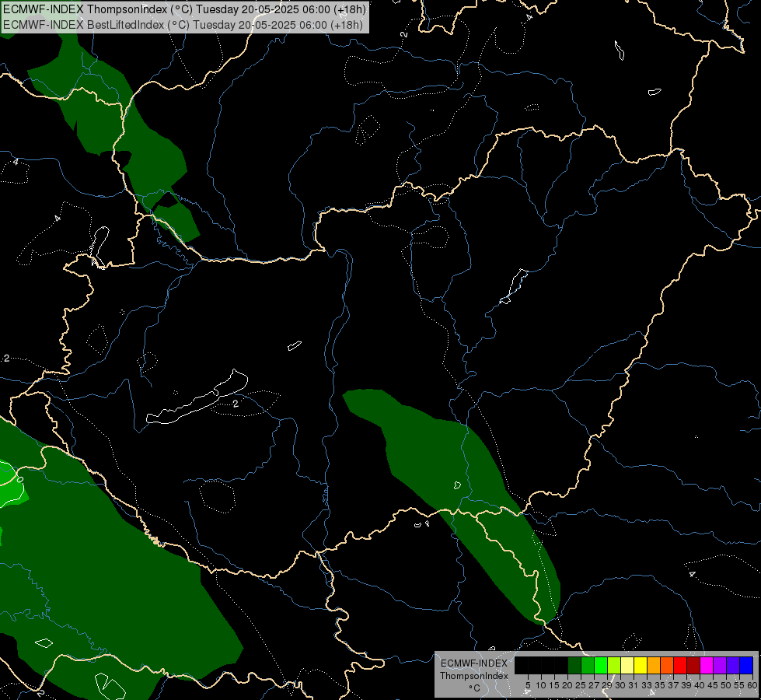Select the blue 55-60 legend swatch

point(746,665)
